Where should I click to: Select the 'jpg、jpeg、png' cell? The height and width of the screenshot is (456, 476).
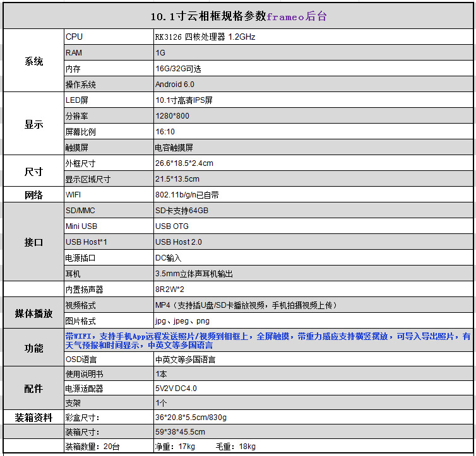click(313, 320)
